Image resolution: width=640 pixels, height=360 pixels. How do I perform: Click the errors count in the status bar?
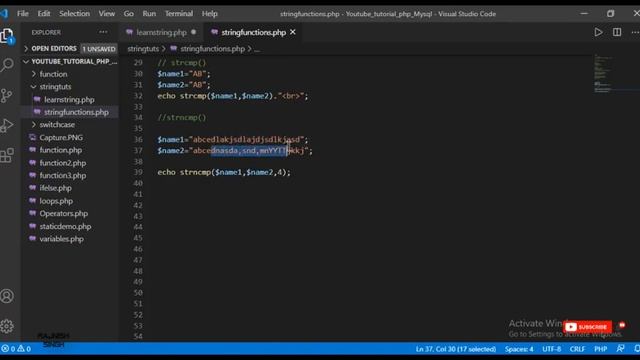tap(9, 349)
